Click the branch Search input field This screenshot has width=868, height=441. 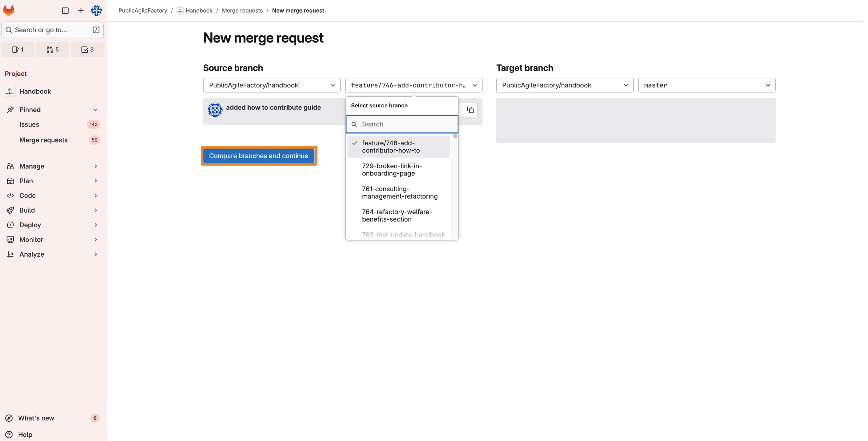[x=402, y=124]
